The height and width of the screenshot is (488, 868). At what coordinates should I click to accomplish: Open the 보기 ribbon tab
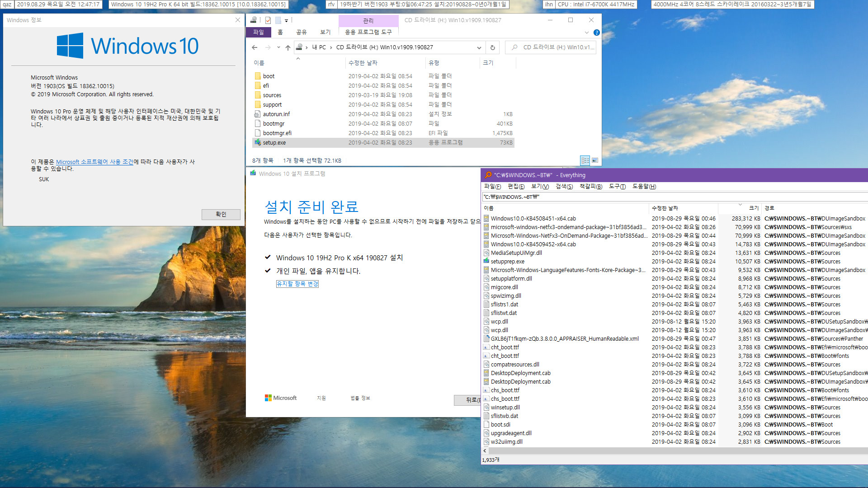point(325,32)
